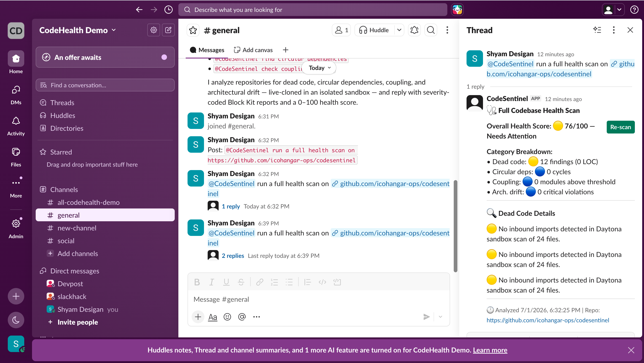
Task: Open the new-channel channel
Action: [105, 228]
